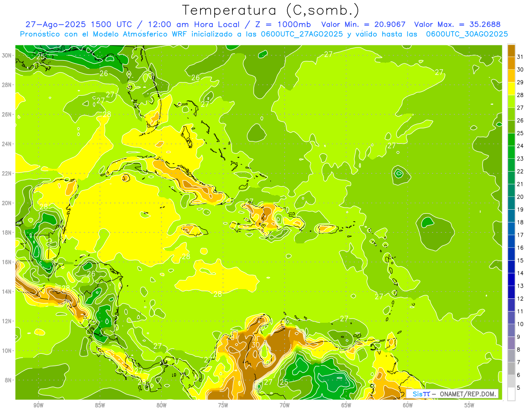This screenshot has width=532, height=411.
Task: Click the legend swatch between 29 and 30
Action: point(511,76)
